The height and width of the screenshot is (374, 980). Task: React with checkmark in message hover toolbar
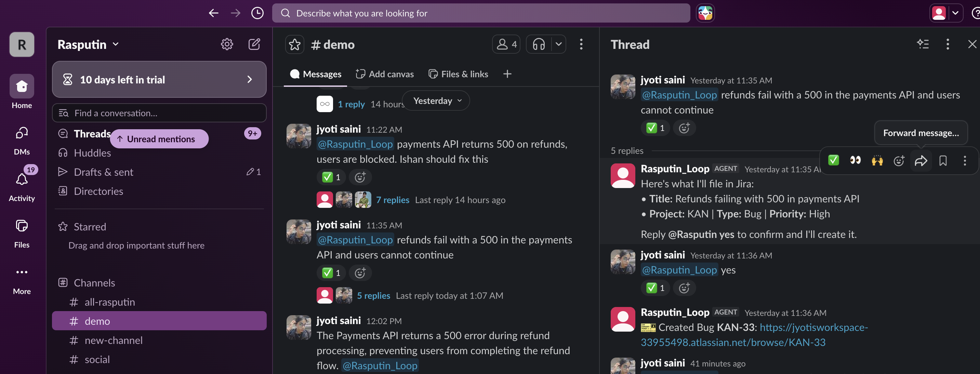pyautogui.click(x=833, y=161)
